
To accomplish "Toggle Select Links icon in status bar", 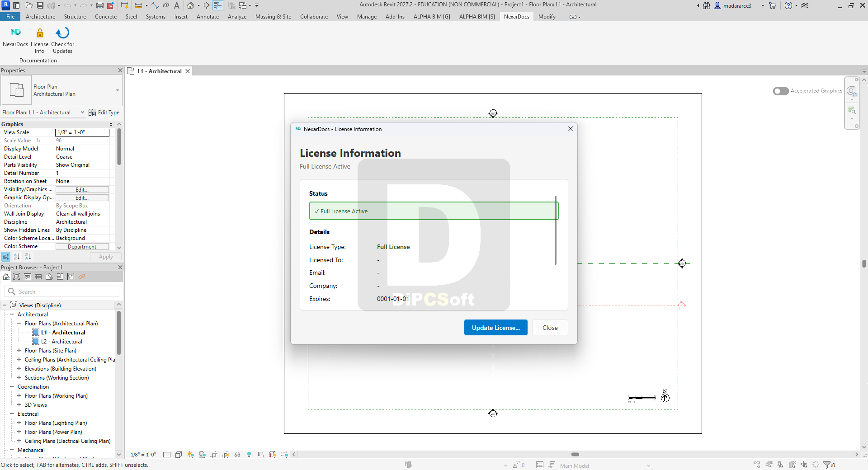I will pyautogui.click(x=757, y=465).
